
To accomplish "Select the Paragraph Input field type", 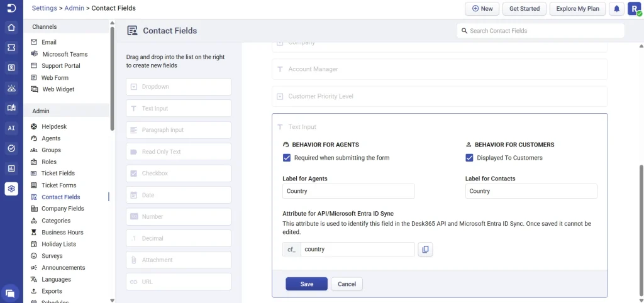I will click(x=179, y=130).
